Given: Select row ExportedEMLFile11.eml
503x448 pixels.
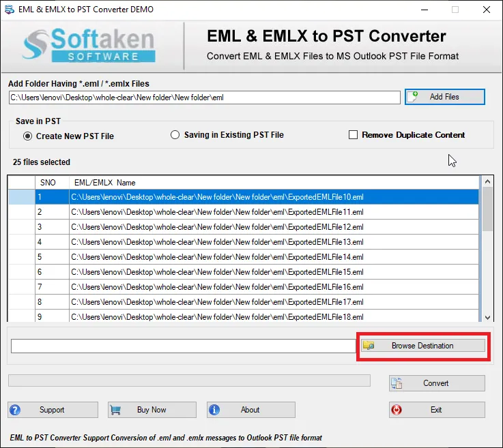Looking at the screenshot, I should pyautogui.click(x=274, y=212).
